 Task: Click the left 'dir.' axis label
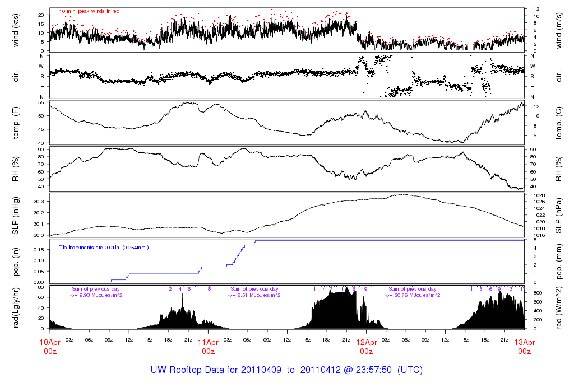tap(15, 76)
